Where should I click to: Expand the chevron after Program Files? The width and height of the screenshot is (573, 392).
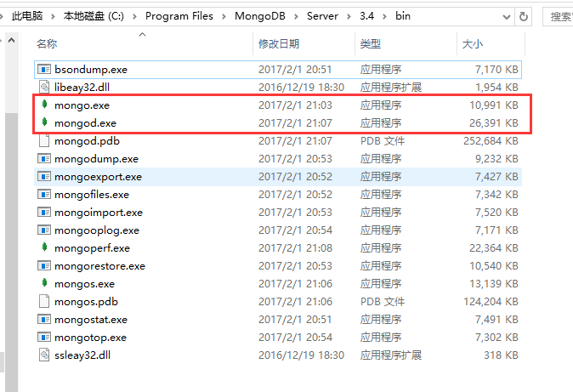[x=224, y=16]
